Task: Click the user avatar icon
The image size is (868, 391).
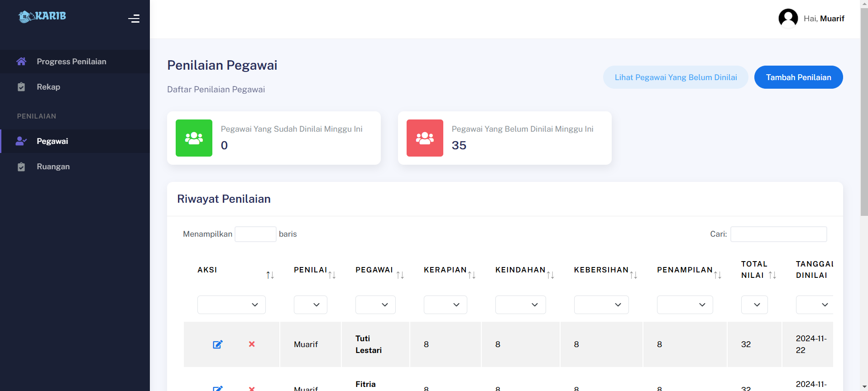Action: coord(788,19)
